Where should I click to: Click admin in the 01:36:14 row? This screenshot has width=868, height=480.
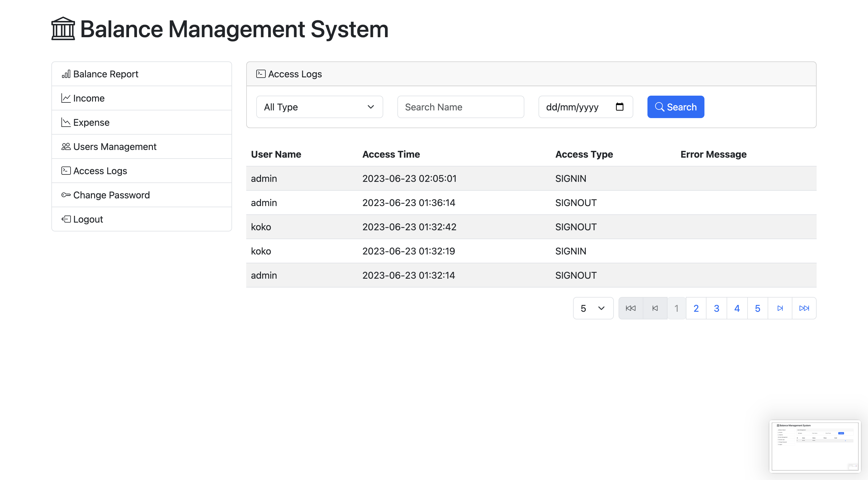(264, 203)
